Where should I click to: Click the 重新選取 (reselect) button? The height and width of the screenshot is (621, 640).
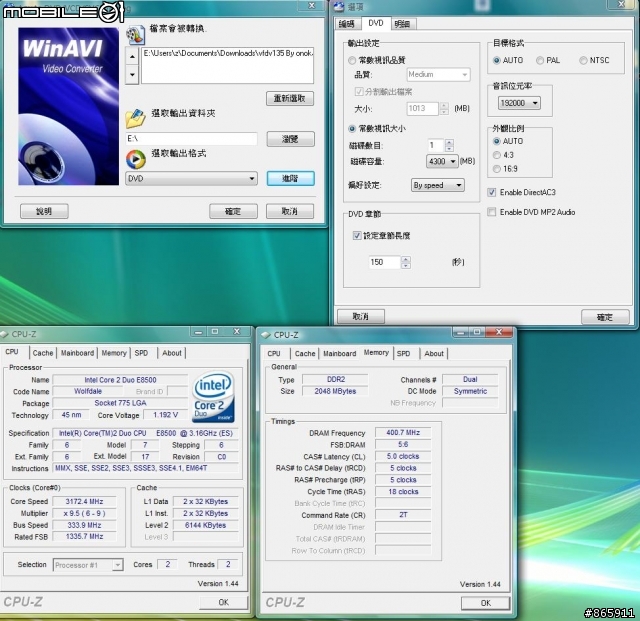[290, 98]
